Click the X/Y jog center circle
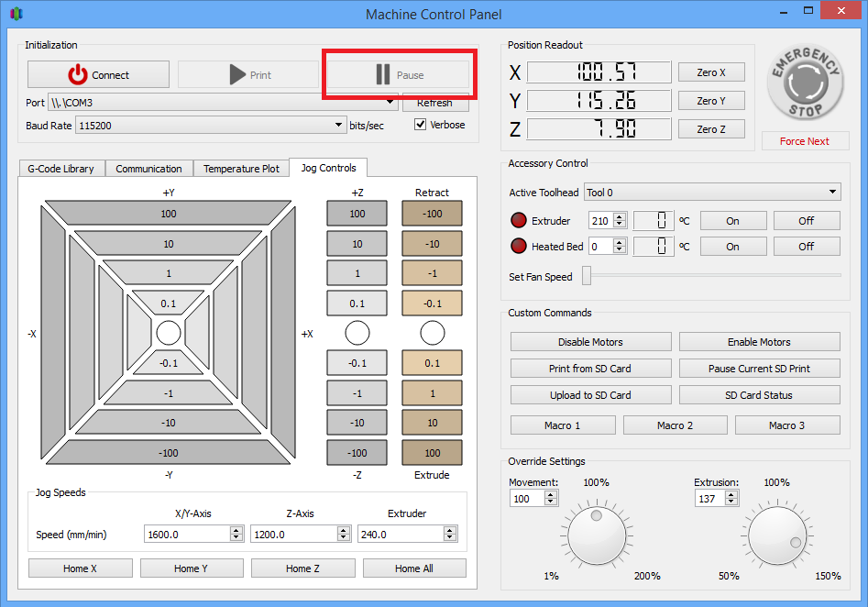868x607 pixels. [169, 332]
